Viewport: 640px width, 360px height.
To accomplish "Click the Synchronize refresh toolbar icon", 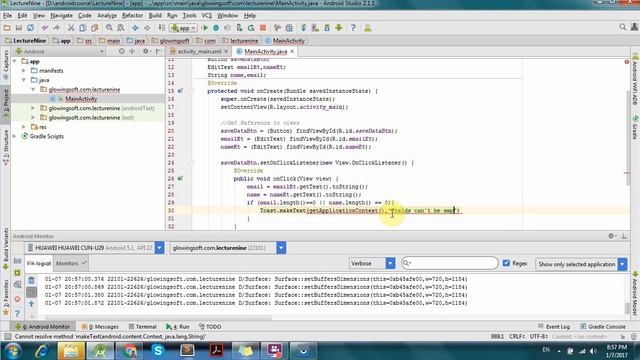I will click(x=31, y=28).
